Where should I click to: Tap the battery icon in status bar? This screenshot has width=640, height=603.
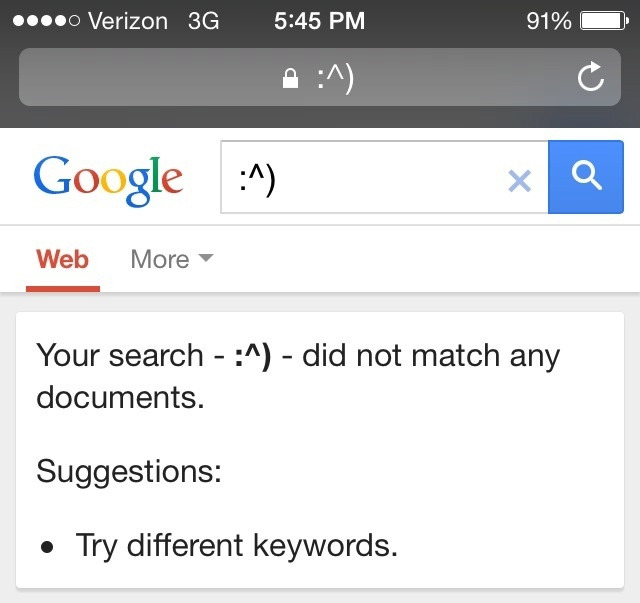pyautogui.click(x=602, y=20)
